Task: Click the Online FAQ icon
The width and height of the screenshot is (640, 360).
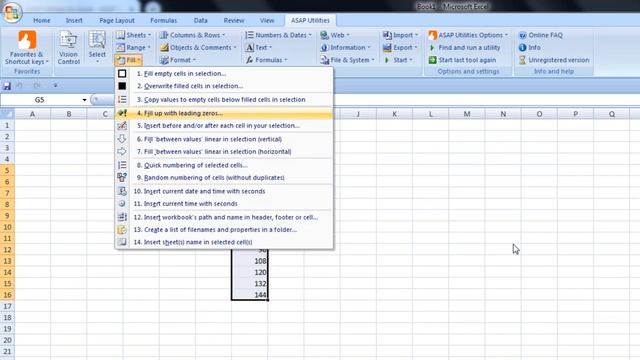Action: coord(522,35)
